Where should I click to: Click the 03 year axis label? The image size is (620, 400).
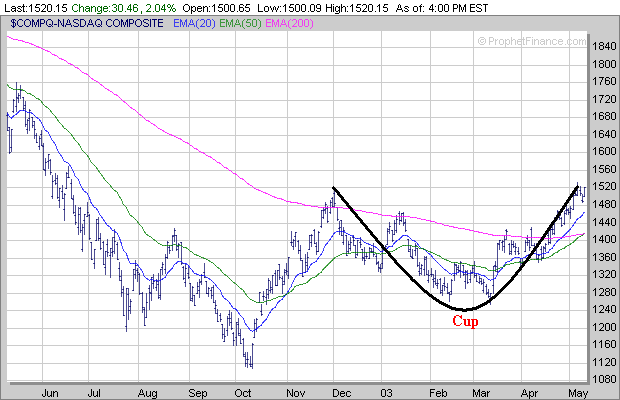tap(386, 393)
